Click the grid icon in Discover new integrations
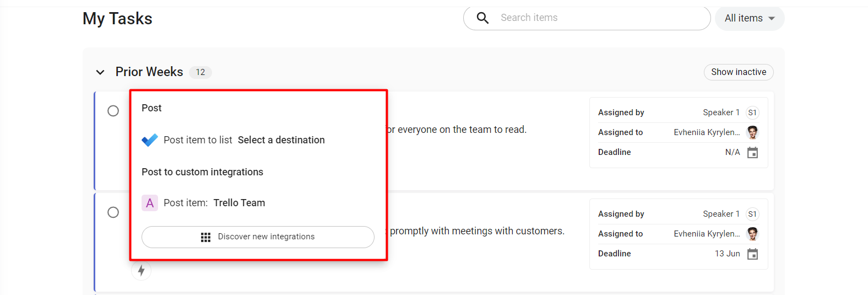The image size is (868, 295). pos(205,237)
